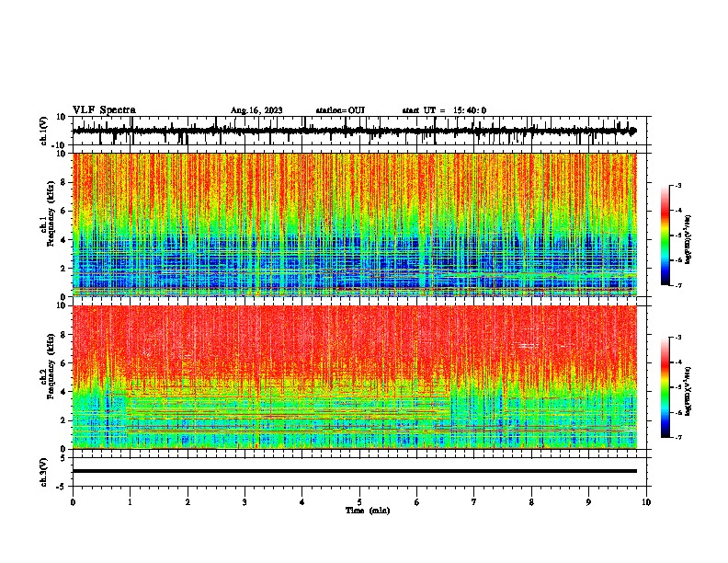The width and height of the screenshot is (728, 563).
Task: Click the time-axis tick label "3"
Action: pyautogui.click(x=245, y=502)
